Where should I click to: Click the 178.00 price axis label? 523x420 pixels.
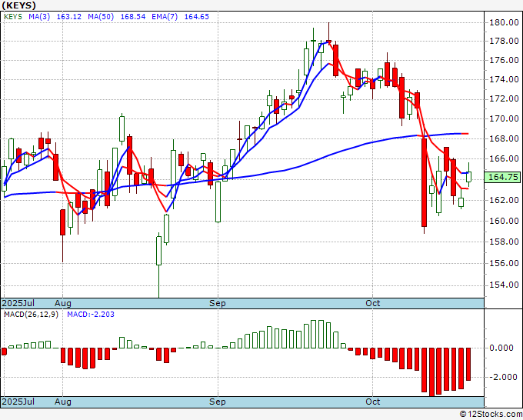click(x=504, y=41)
